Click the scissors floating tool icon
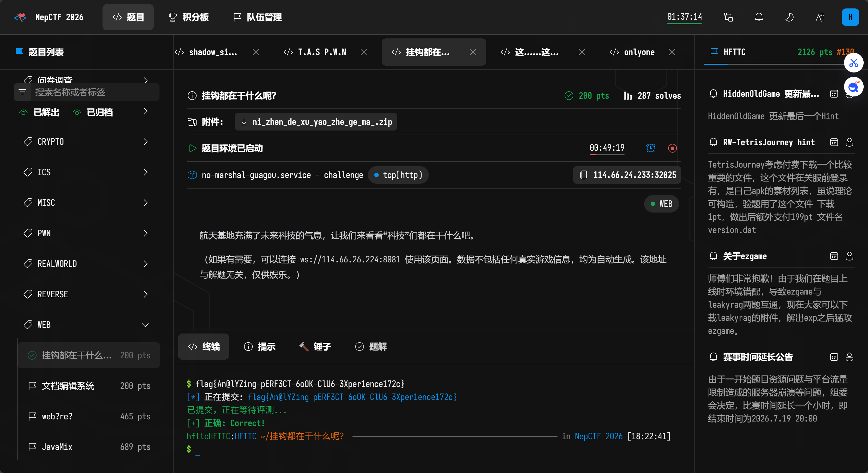This screenshot has height=473, width=868. (854, 63)
